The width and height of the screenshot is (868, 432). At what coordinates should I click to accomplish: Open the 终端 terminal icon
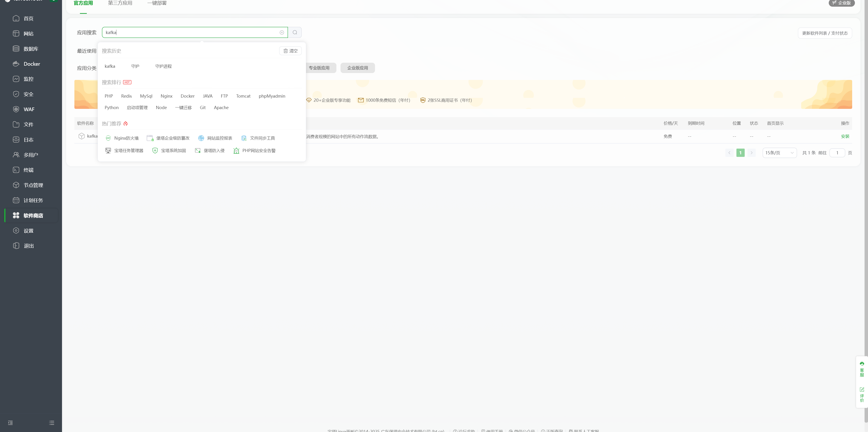click(x=16, y=170)
